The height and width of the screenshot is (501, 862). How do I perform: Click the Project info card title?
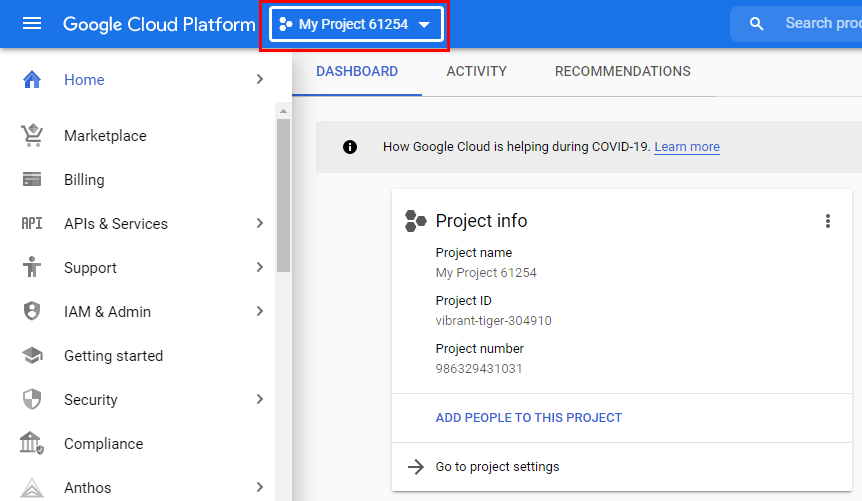tap(481, 221)
